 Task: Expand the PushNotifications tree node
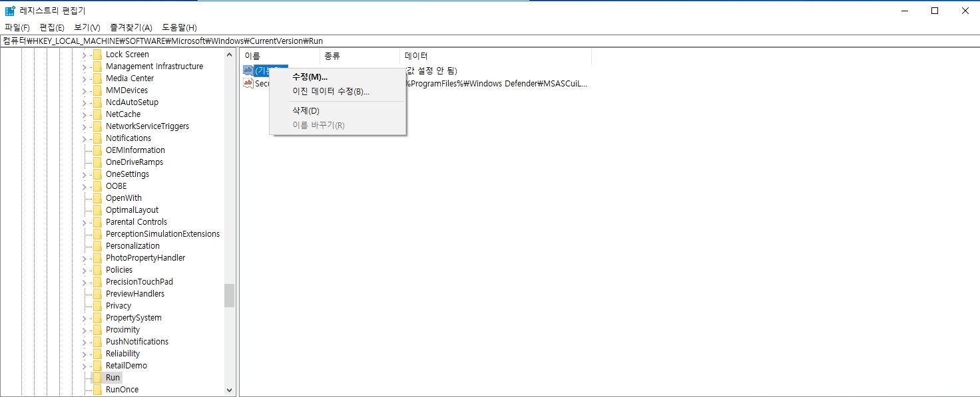(x=85, y=342)
